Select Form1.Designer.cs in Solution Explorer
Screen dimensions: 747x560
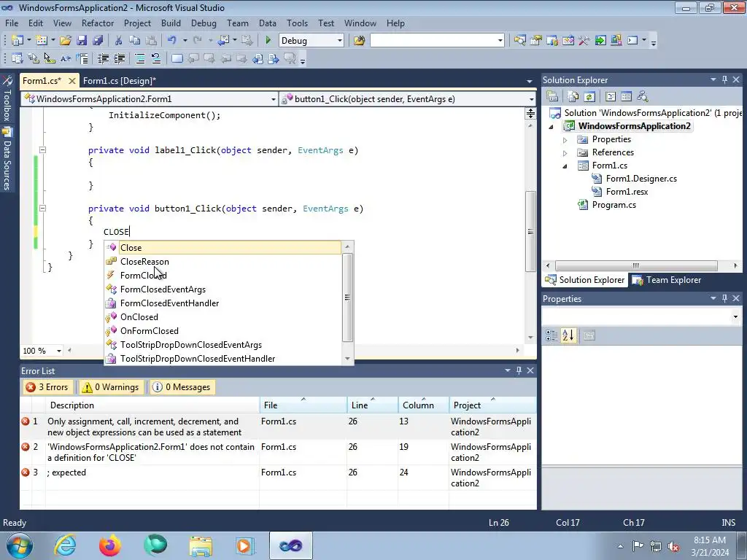pyautogui.click(x=640, y=179)
